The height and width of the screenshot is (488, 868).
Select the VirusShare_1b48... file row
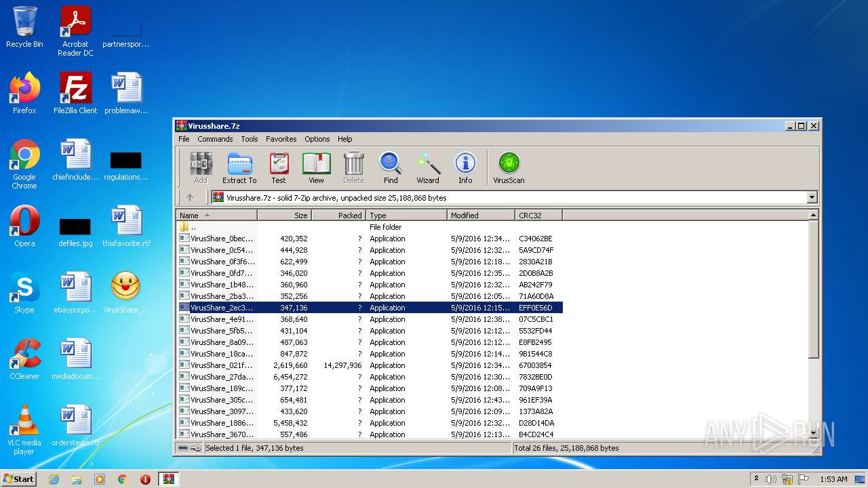point(370,285)
